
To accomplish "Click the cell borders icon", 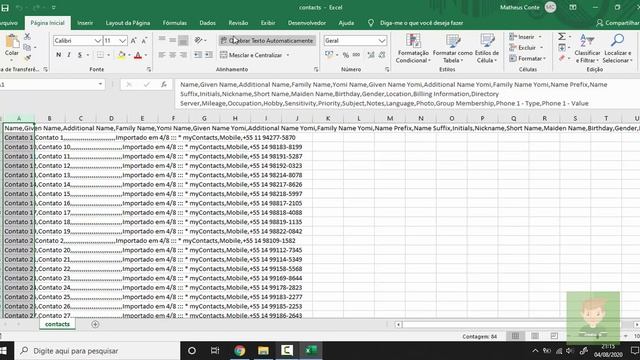I will pos(100,55).
